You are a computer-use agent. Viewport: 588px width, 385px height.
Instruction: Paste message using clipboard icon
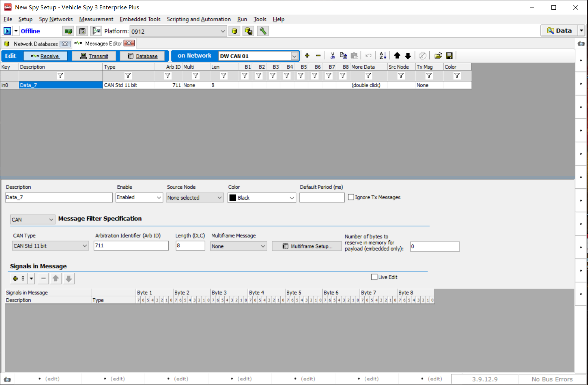tap(354, 56)
